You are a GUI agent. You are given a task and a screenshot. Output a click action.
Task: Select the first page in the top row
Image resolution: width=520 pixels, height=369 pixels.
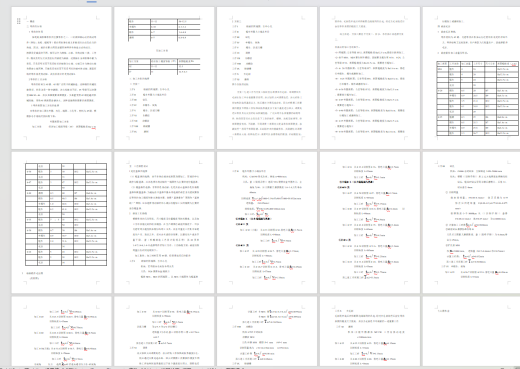click(61, 78)
